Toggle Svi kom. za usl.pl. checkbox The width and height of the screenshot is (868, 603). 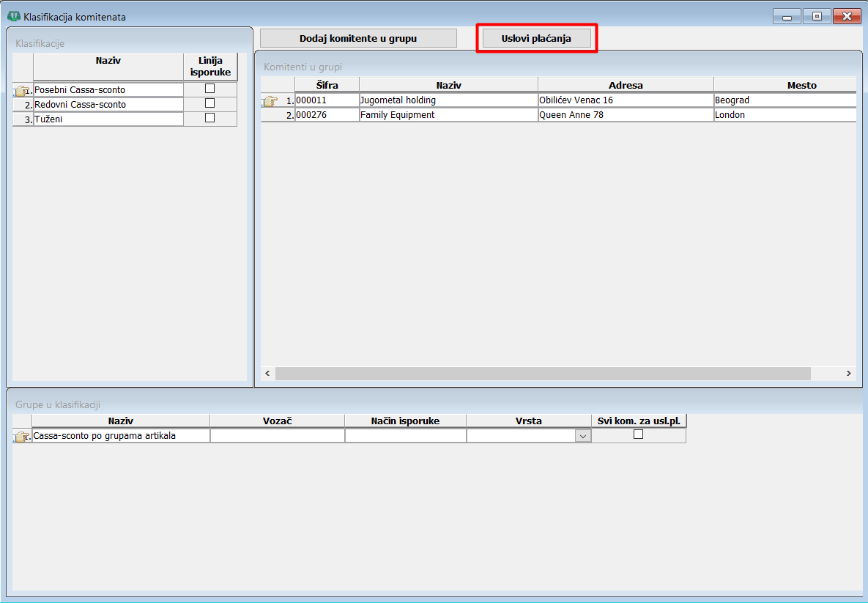tap(638, 434)
